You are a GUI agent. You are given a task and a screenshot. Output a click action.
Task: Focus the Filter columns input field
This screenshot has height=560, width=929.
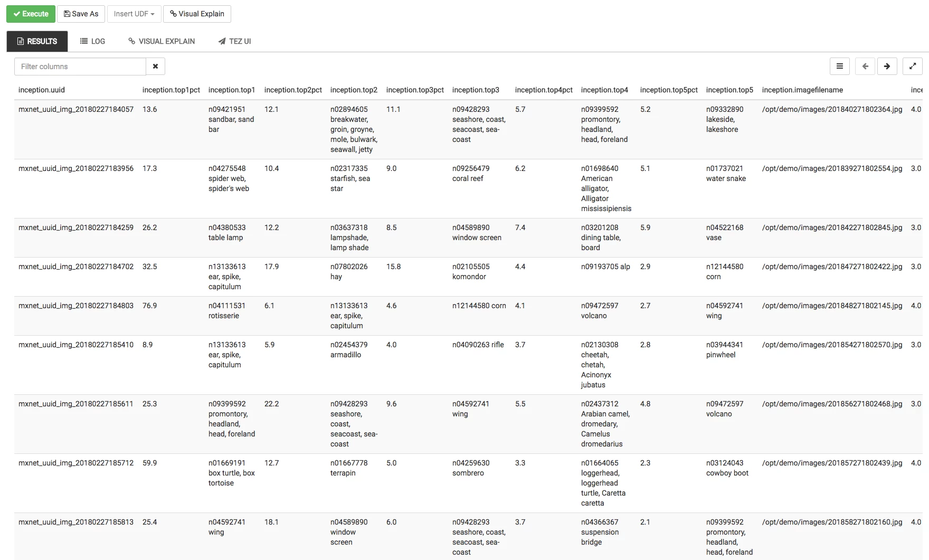coord(80,67)
